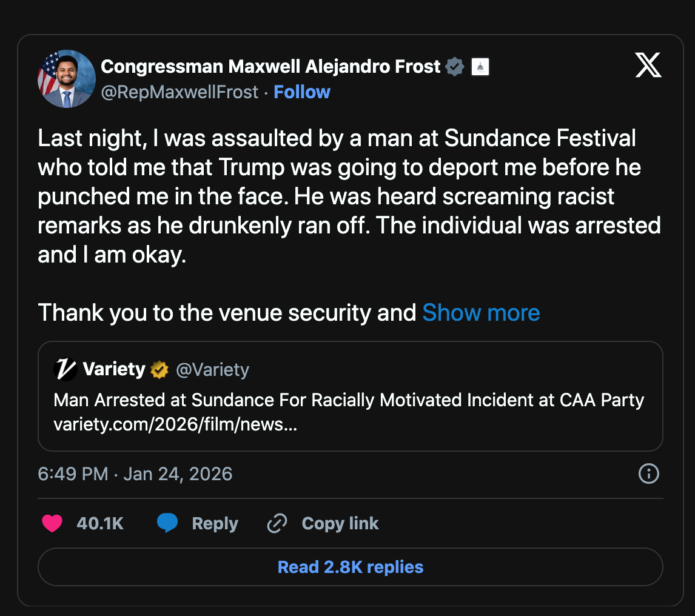Click the X logo icon

pos(648,65)
